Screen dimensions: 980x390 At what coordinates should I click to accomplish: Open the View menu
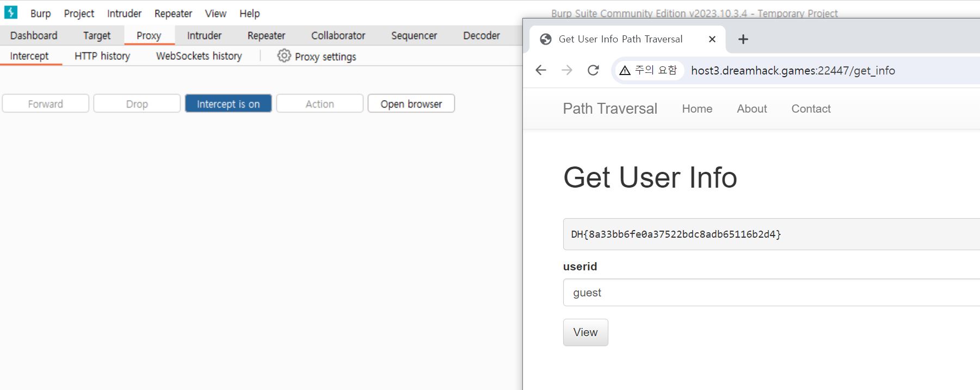click(x=215, y=13)
